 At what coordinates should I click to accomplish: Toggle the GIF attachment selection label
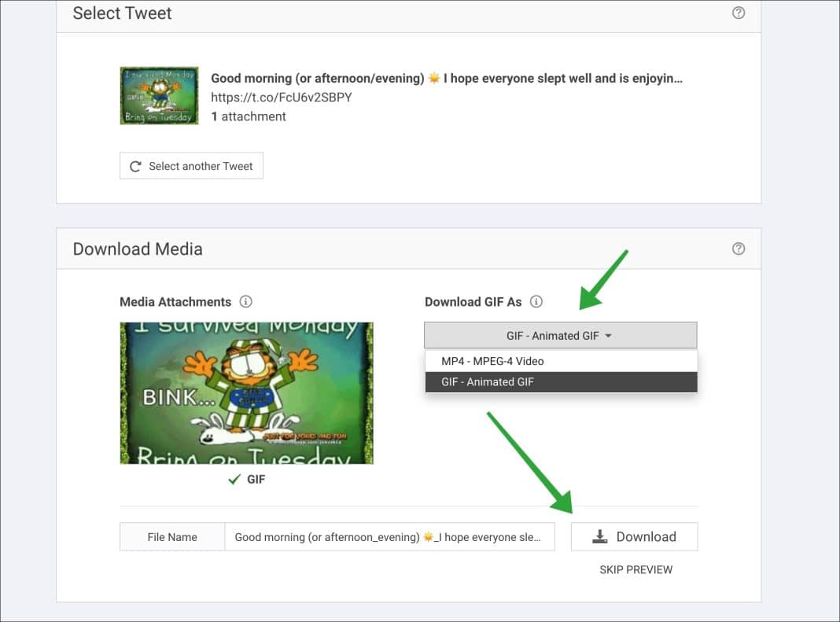[256, 480]
